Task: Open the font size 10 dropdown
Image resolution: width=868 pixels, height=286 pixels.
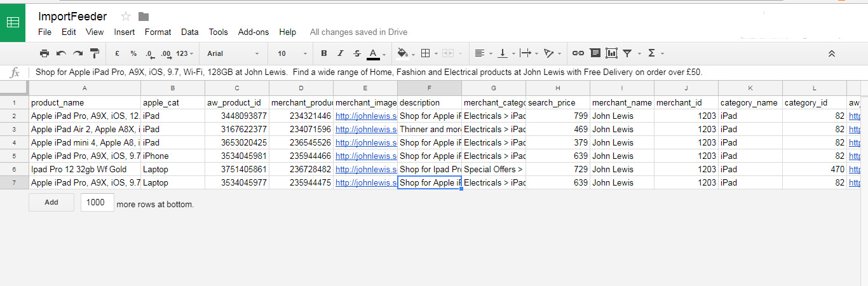Action: coord(292,53)
